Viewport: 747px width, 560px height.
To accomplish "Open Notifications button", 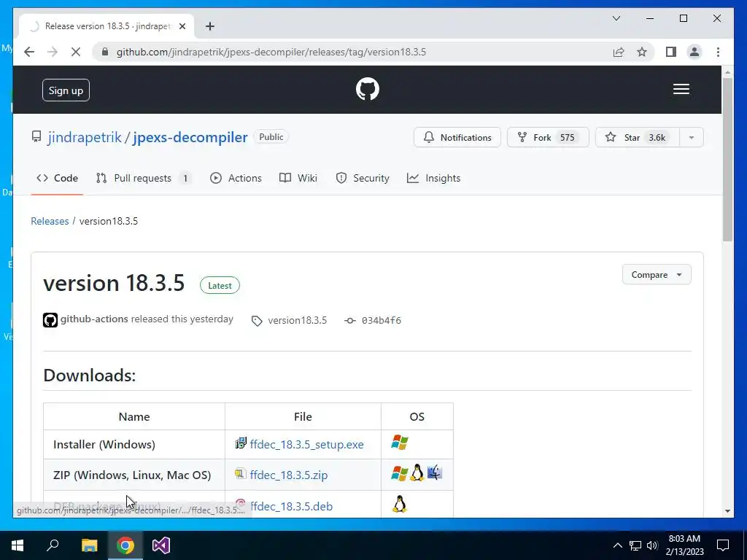I will click(x=457, y=137).
